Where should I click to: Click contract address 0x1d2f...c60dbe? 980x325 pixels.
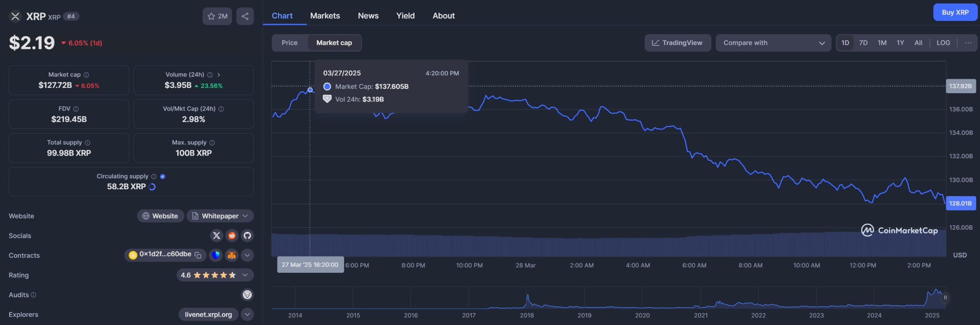point(165,254)
